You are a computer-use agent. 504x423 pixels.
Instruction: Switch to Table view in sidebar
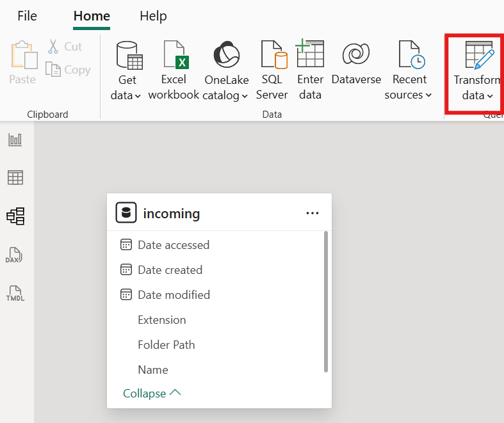15,178
